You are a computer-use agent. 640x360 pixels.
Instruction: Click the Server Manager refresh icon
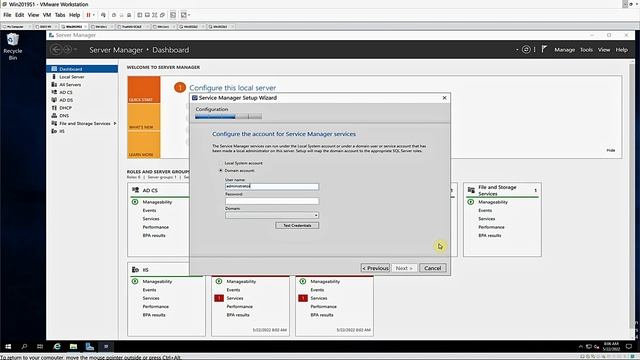(526, 50)
